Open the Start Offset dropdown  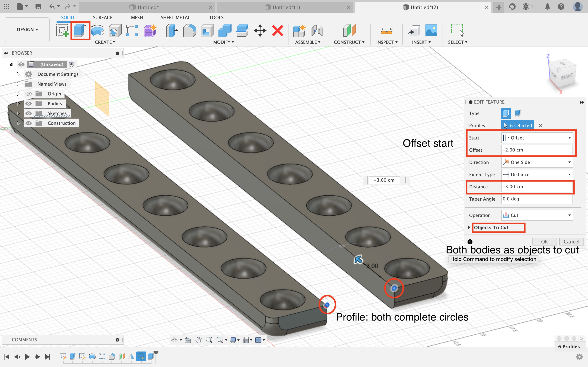pyautogui.click(x=537, y=138)
